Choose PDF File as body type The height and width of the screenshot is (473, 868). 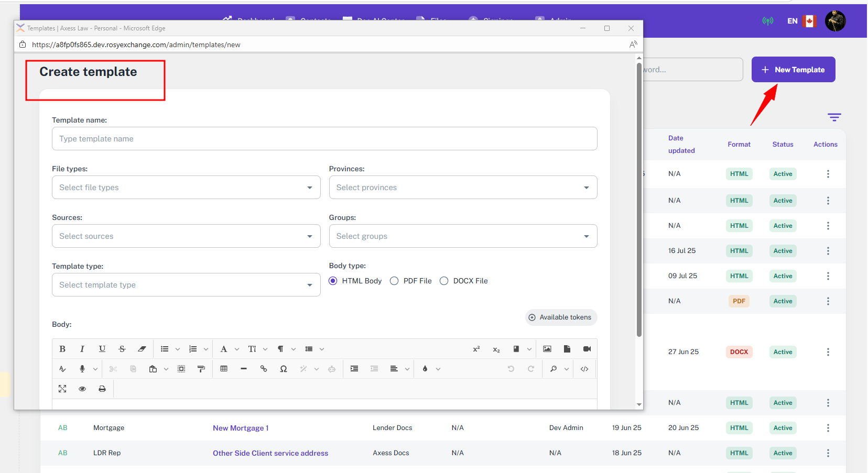[394, 281]
